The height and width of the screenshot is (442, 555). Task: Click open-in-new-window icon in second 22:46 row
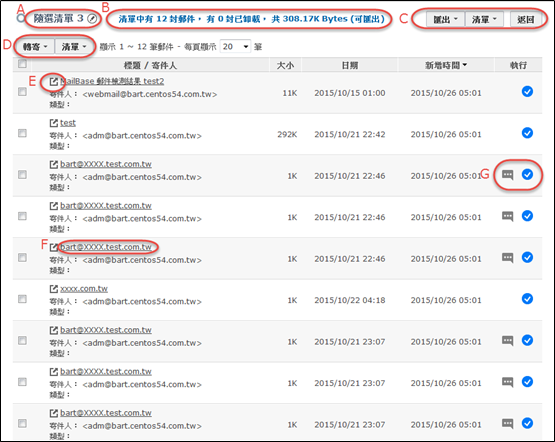[53, 206]
